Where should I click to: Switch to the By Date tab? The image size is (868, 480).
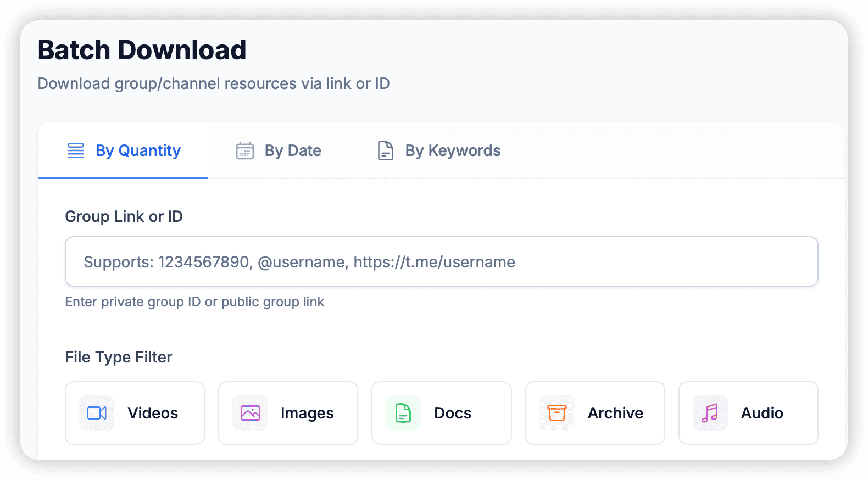tap(292, 150)
